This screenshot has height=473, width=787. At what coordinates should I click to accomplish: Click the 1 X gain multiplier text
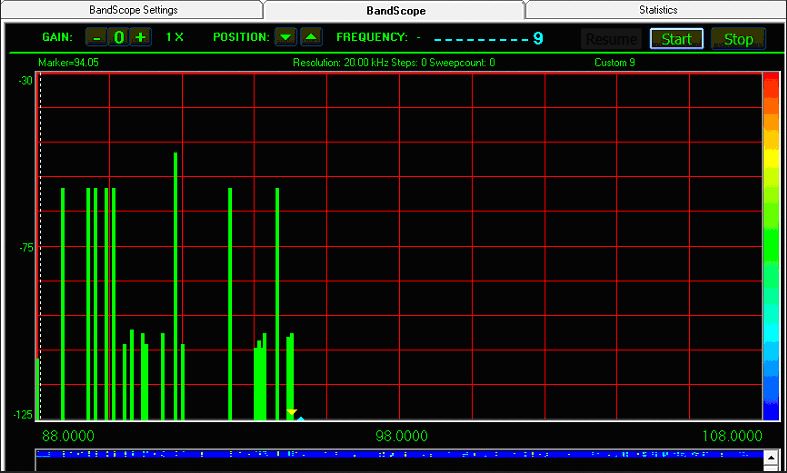175,37
